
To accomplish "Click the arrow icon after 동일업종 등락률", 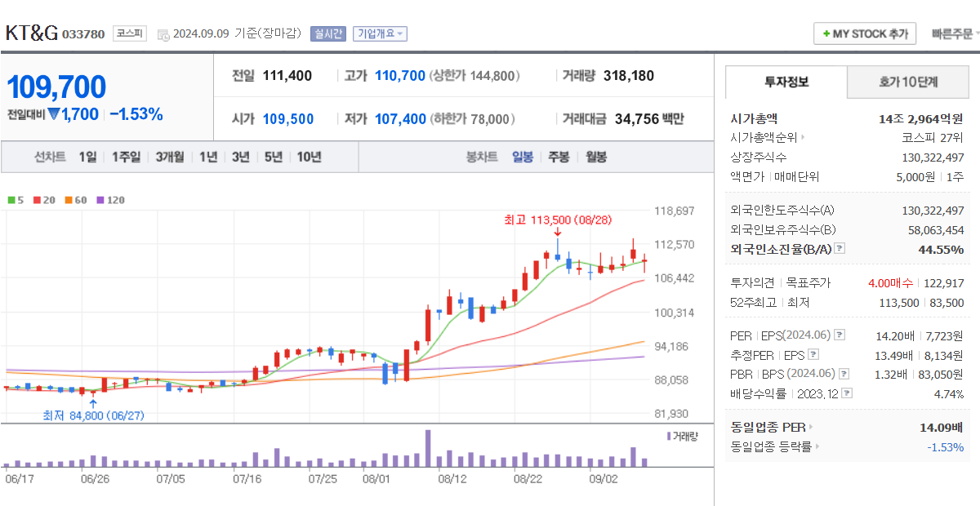I will 817,446.
